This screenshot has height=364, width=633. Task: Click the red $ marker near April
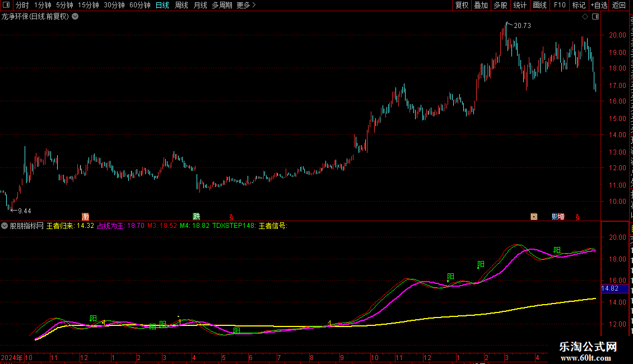click(578, 217)
